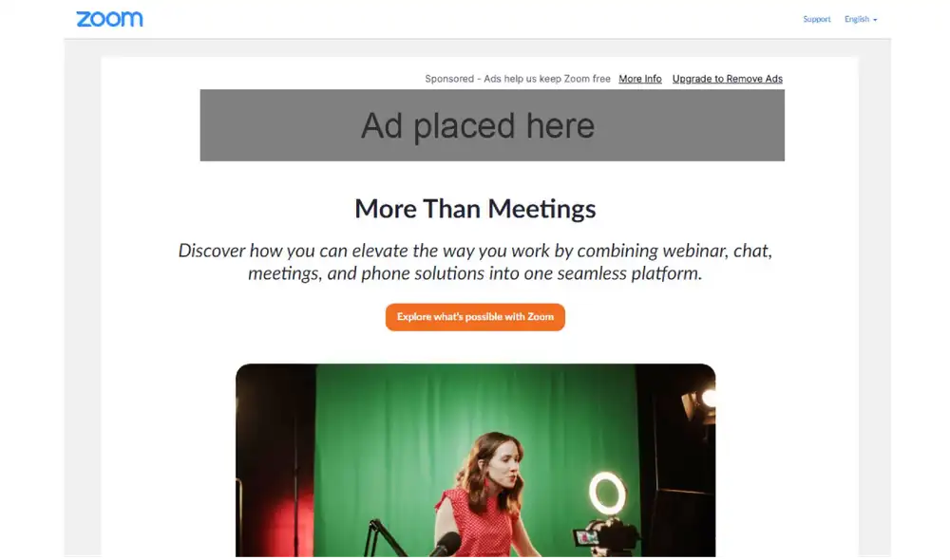Open the English language dropdown
The height and width of the screenshot is (560, 950).
(x=861, y=19)
